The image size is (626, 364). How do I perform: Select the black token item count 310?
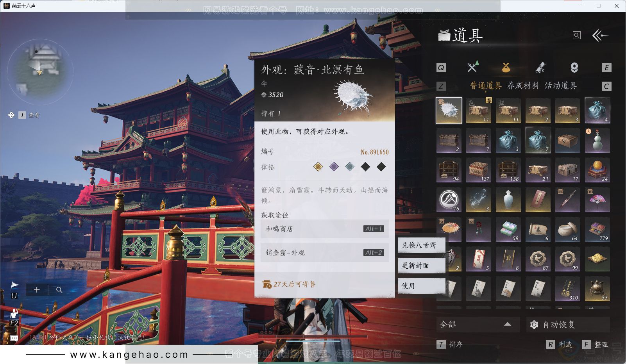[568, 289]
